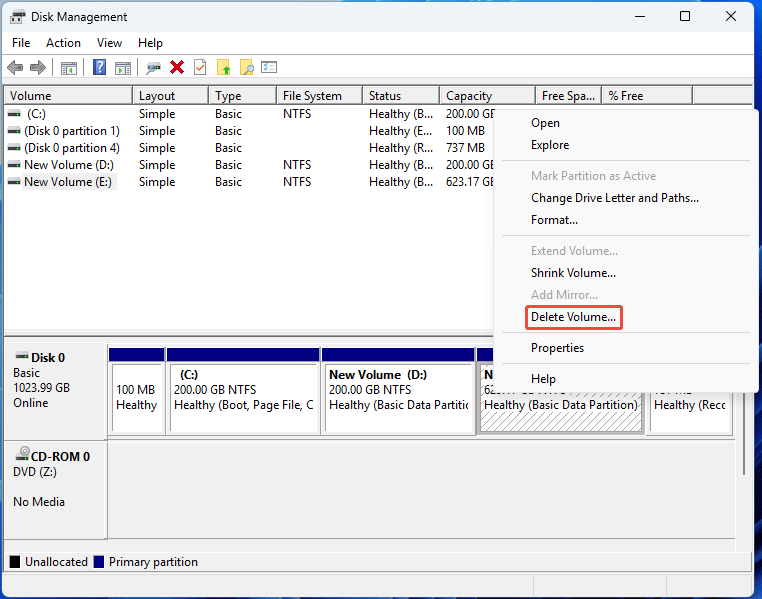
Task: Click the drive icon beside (C:) row
Action: pos(15,114)
